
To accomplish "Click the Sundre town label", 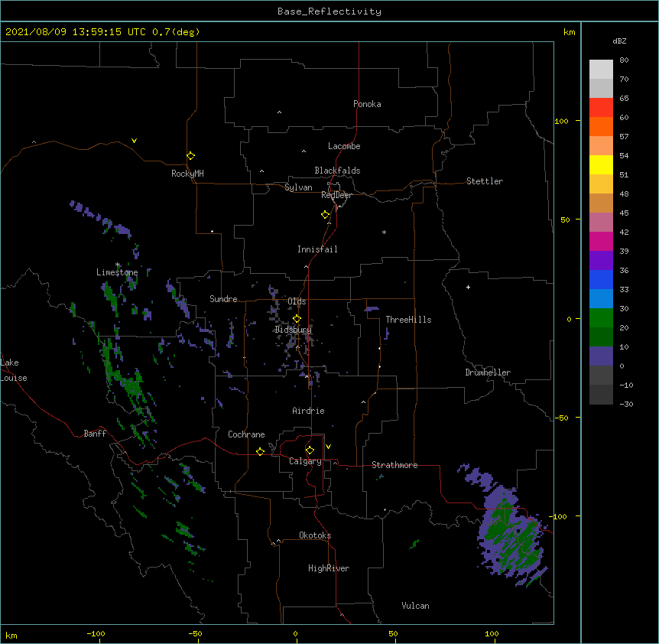I will click(x=223, y=299).
